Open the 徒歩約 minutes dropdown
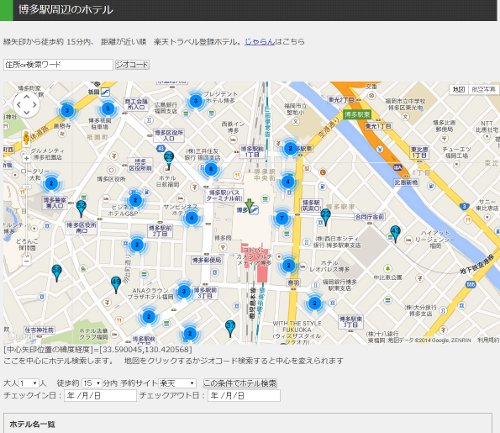This screenshot has height=433, width=500. point(91,383)
